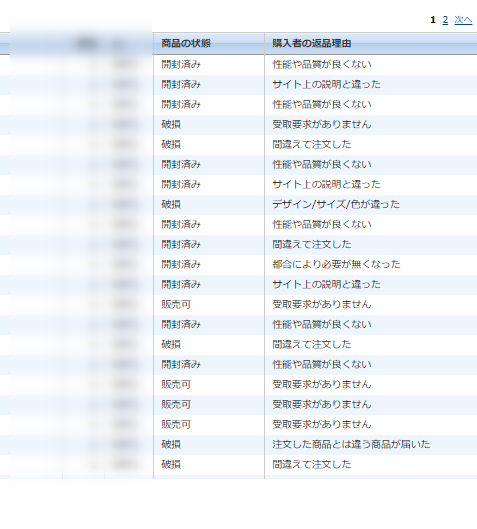Click 破損 in the first 受取要求がありません row
The height and width of the screenshot is (529, 477).
171,124
